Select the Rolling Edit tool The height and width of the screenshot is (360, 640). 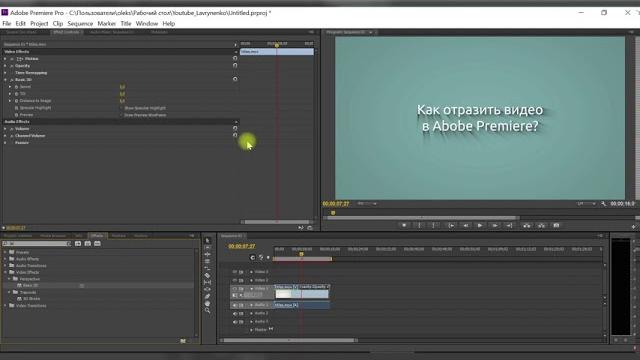coord(207,261)
